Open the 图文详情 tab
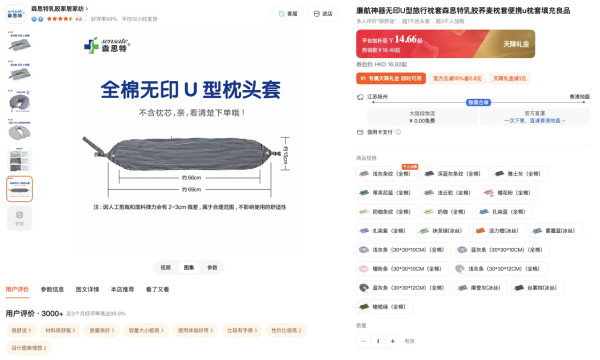 (87, 290)
